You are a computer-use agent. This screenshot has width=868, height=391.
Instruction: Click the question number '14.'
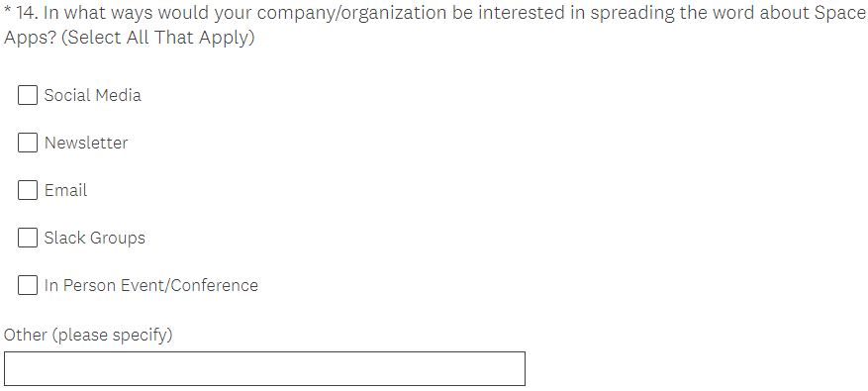27,13
